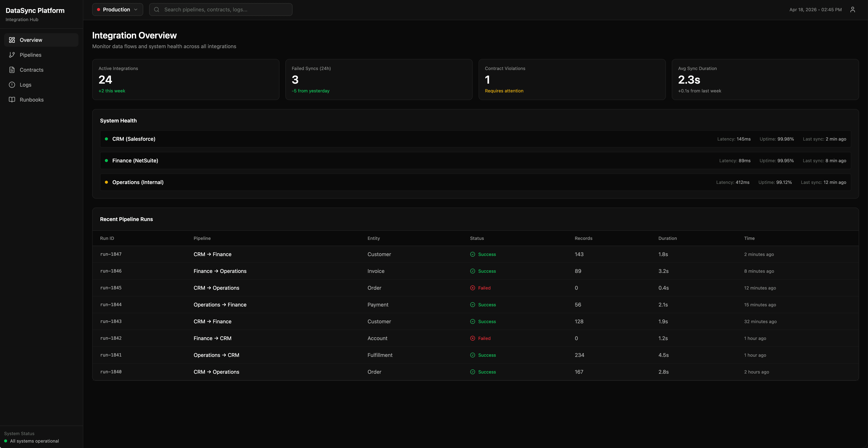Open the user profile icon
This screenshot has height=448, width=868.
tap(853, 10)
